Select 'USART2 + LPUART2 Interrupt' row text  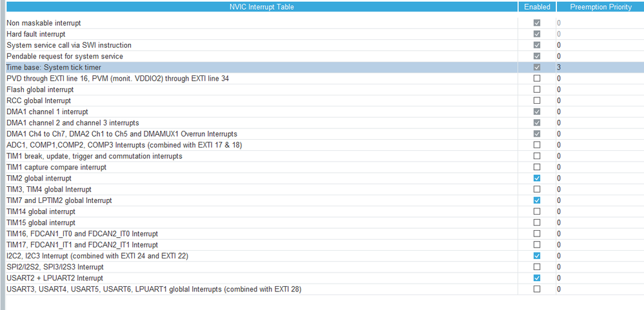[x=55, y=278]
